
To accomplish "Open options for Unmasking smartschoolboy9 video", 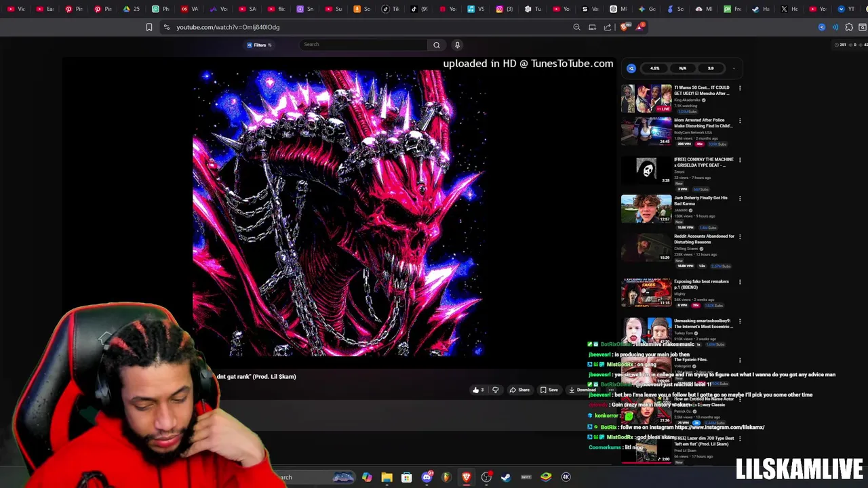I will click(740, 321).
